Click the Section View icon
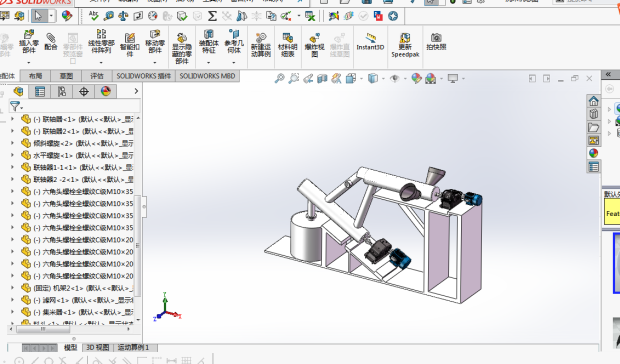 pyautogui.click(x=322, y=78)
